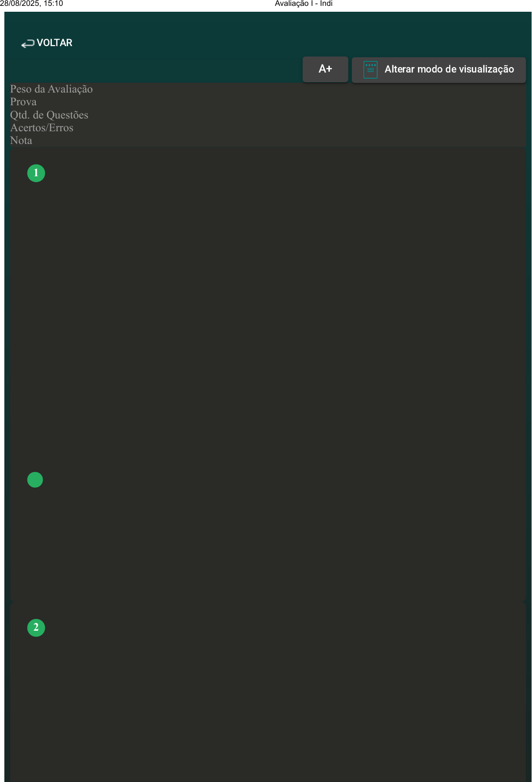Increase font size with the A+ button

325,69
